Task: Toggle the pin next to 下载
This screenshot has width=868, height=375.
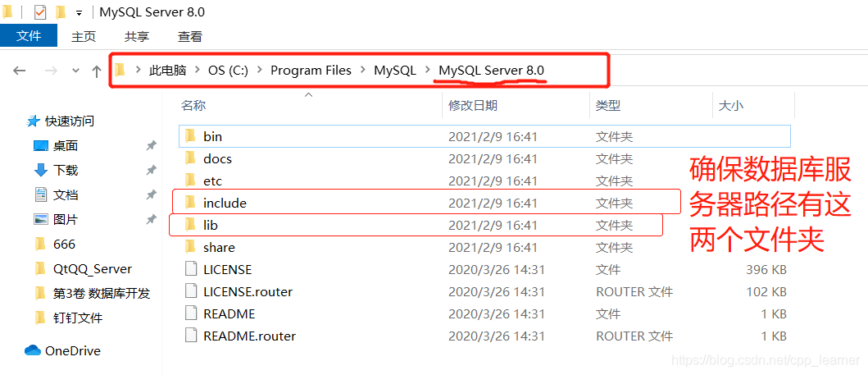Action: [x=151, y=171]
